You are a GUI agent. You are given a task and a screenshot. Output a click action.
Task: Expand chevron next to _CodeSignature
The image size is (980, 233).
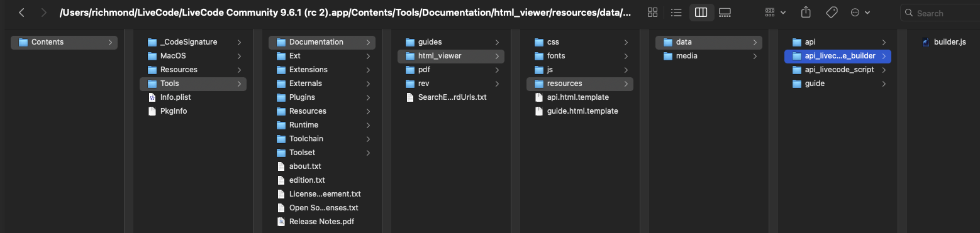[x=239, y=42]
